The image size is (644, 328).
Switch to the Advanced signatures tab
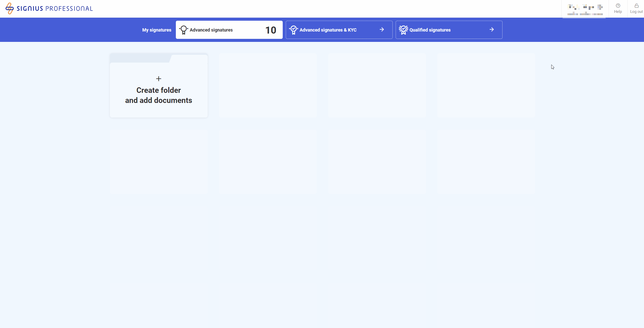(x=211, y=30)
